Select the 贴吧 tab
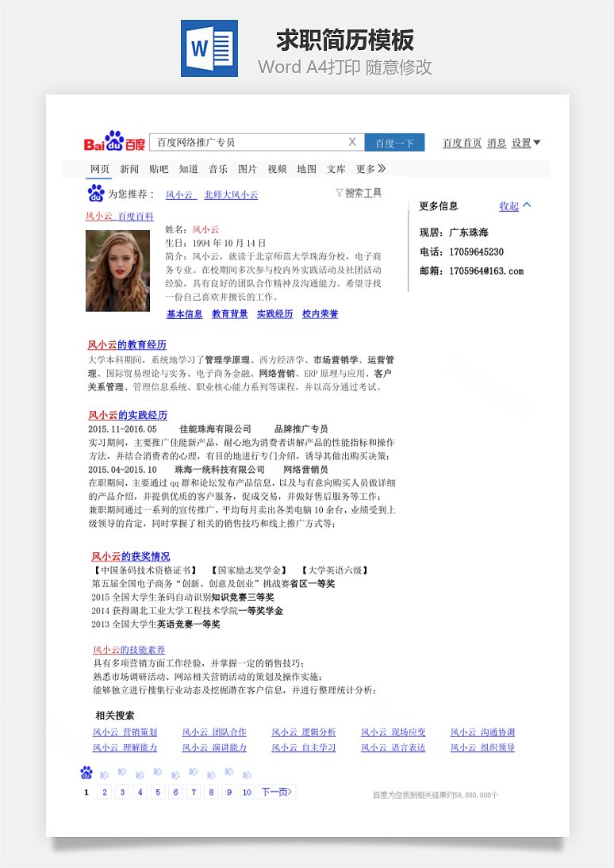Screen dimensions: 614x868 159,169
